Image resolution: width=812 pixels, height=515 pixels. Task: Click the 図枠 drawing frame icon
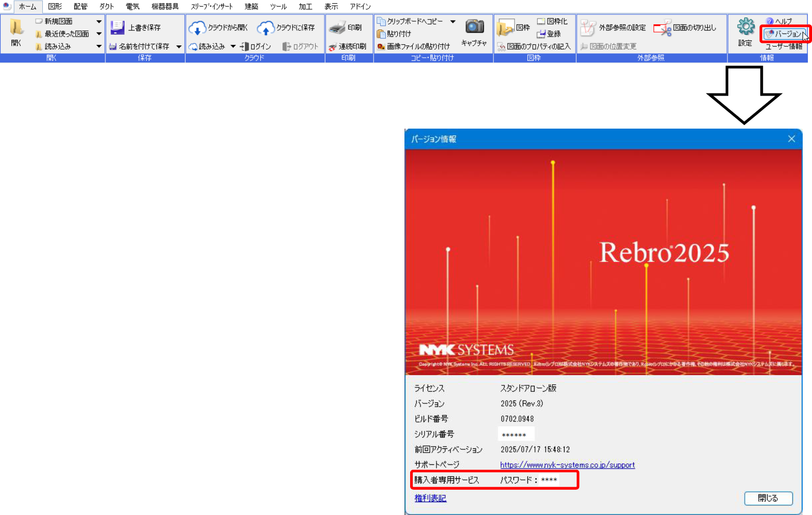tap(506, 27)
